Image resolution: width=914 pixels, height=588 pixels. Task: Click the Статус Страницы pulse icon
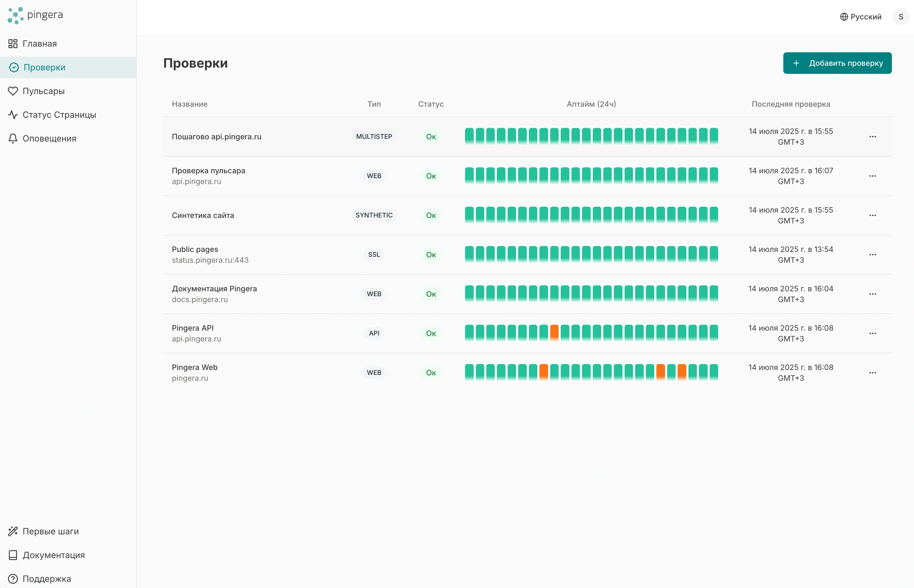(13, 115)
